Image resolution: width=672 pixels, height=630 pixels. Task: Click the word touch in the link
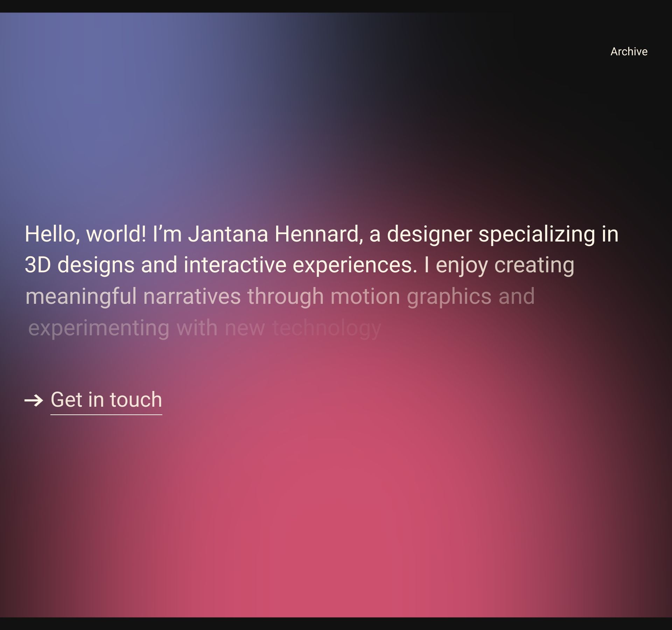click(136, 399)
